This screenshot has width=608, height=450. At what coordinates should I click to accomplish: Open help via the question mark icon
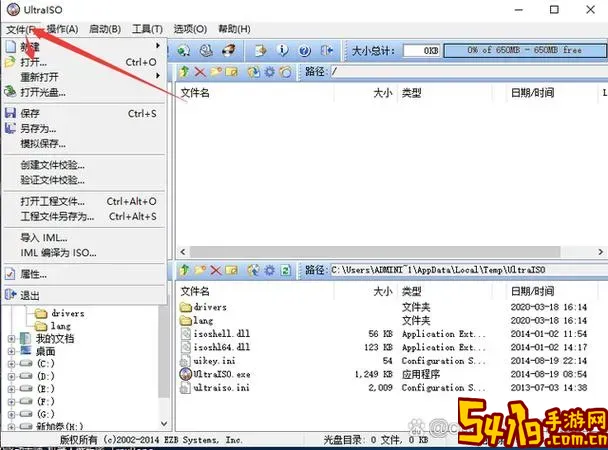305,50
